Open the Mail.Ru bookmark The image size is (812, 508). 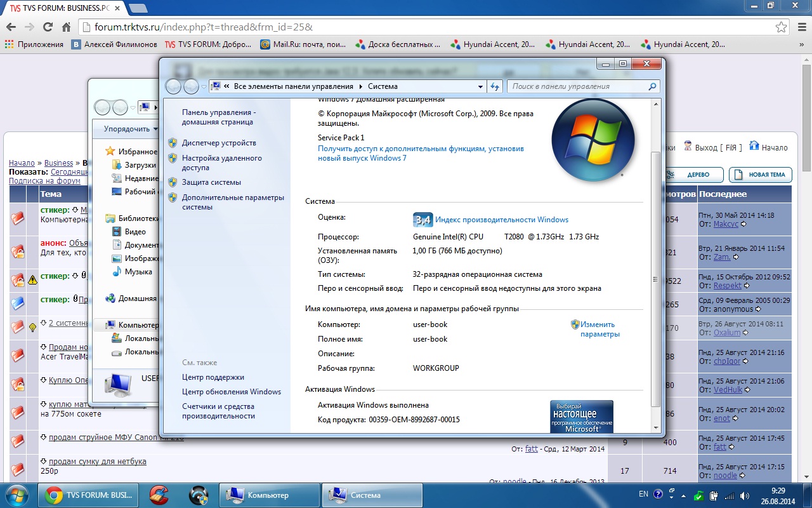point(303,44)
